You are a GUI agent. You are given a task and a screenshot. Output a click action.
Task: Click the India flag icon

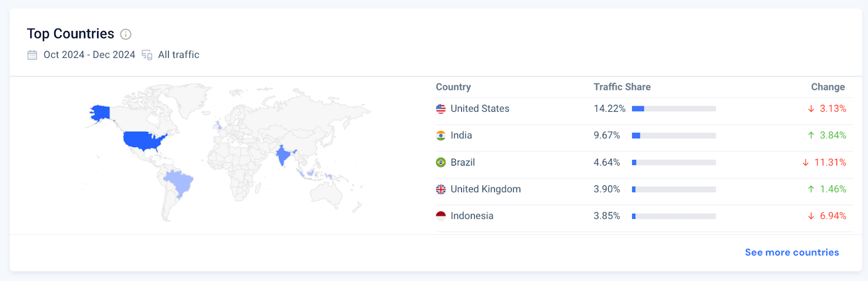click(441, 136)
